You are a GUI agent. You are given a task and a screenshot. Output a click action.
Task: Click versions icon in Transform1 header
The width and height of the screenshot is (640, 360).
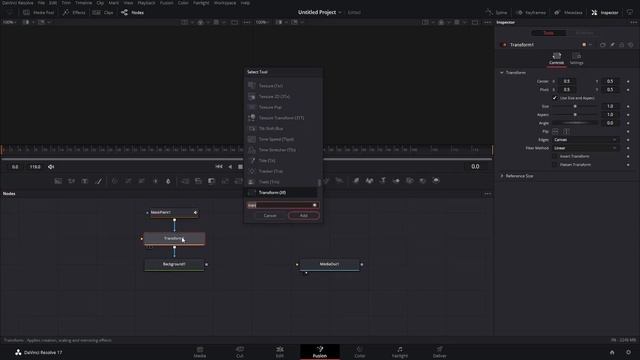(603, 44)
